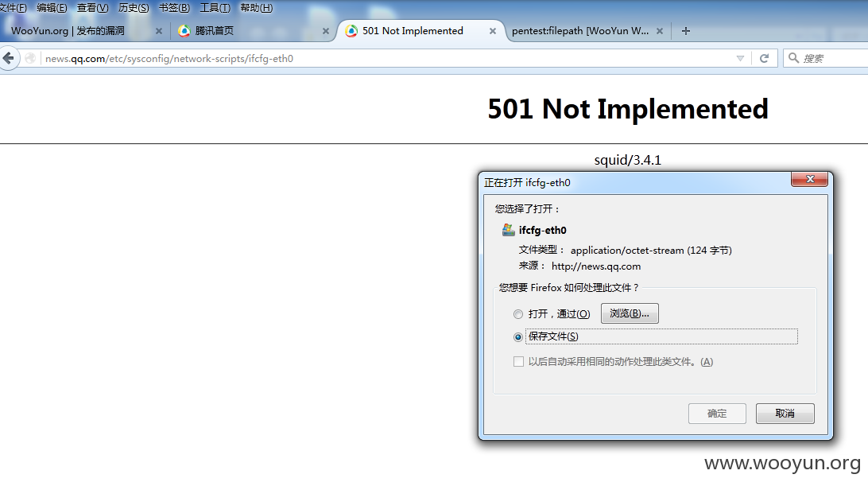This screenshot has width=868, height=486.
Task: Click the squid/3.4.1 text
Action: [x=628, y=160]
